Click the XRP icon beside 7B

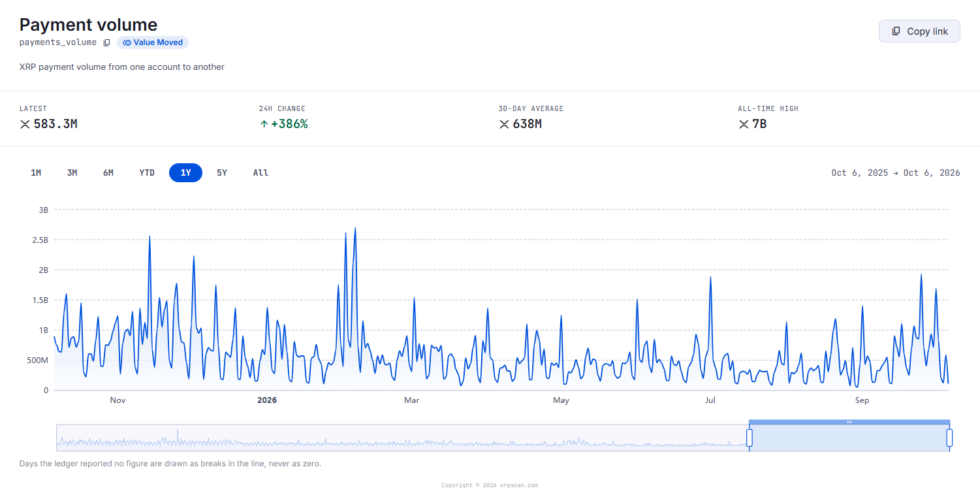(x=744, y=124)
